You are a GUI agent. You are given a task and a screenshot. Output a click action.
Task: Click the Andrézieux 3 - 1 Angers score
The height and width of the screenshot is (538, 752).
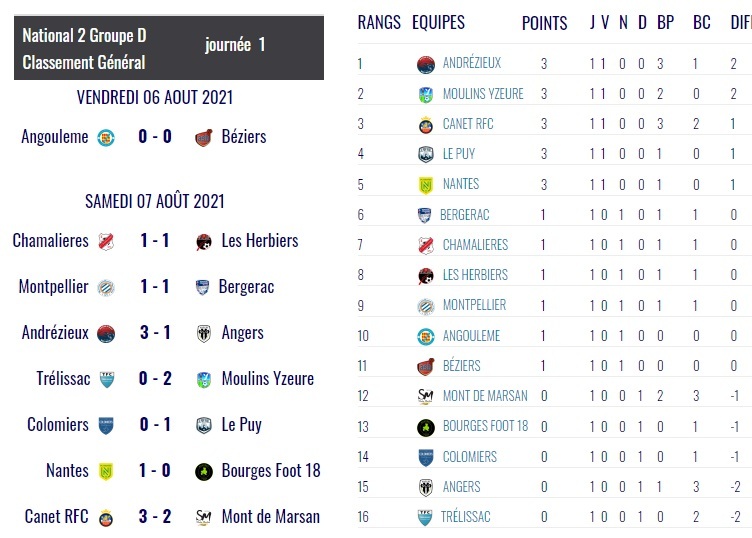[x=155, y=333]
